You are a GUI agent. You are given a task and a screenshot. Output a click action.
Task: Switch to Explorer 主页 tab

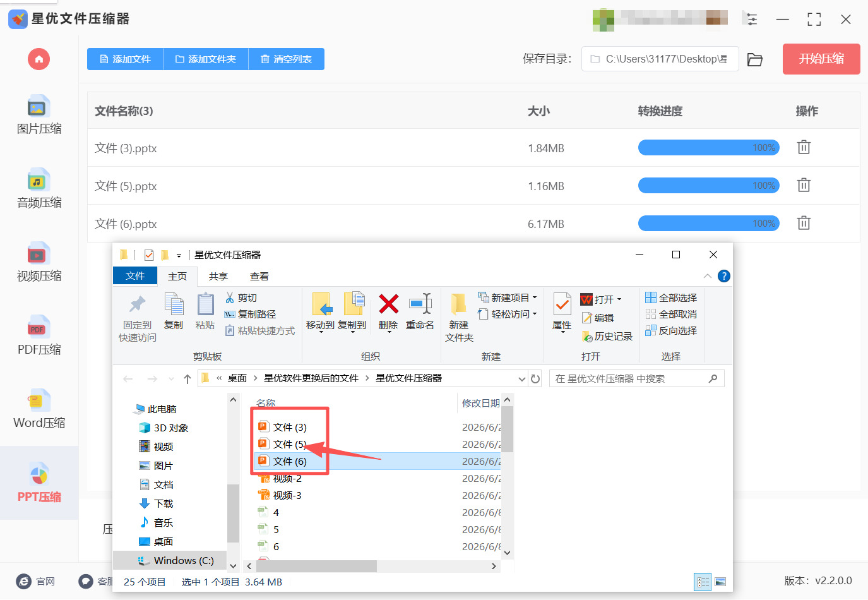coord(177,277)
